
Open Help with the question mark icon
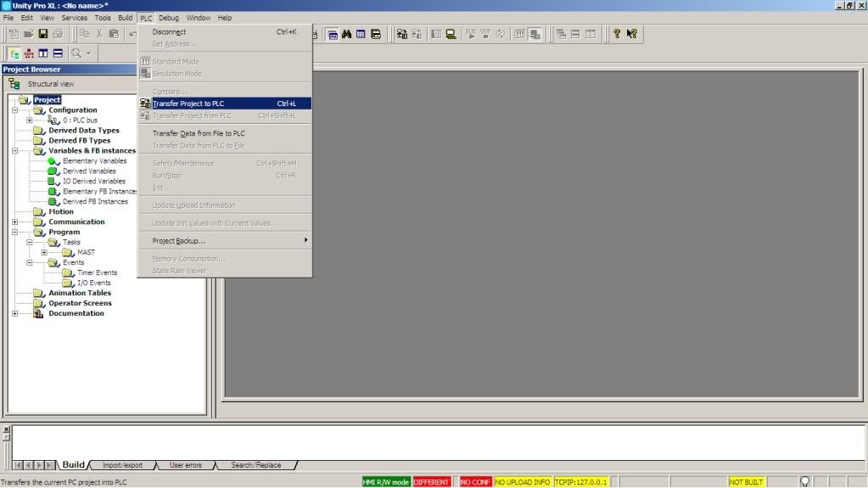pos(617,34)
